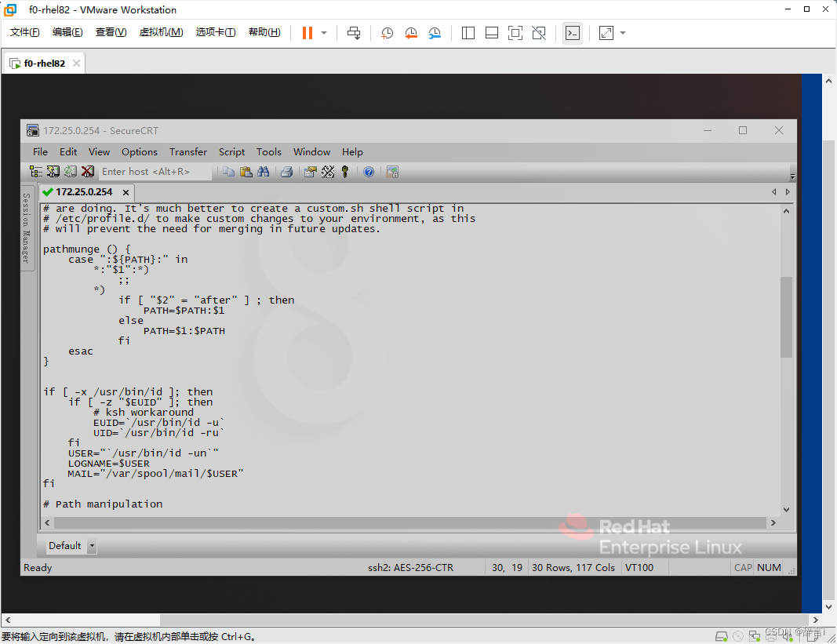The image size is (837, 644).
Task: Open VMware 编辑(E) menu
Action: (67, 32)
